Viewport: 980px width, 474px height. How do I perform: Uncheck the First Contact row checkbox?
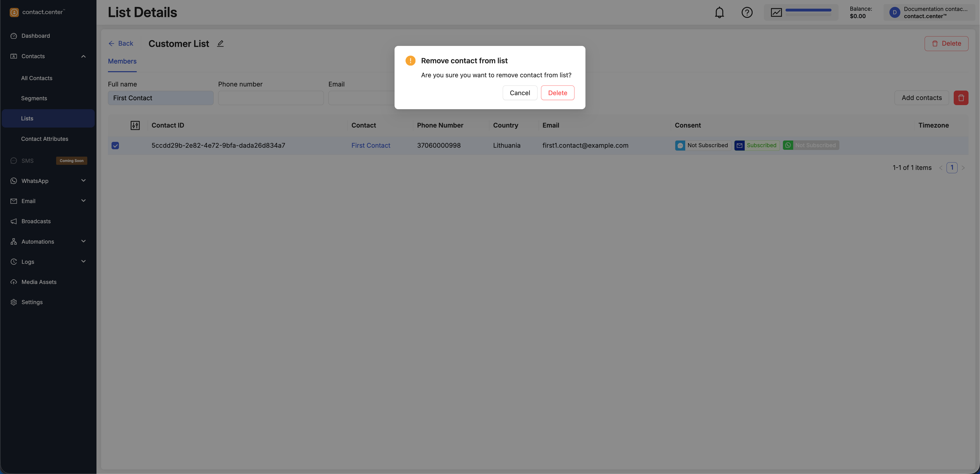115,146
